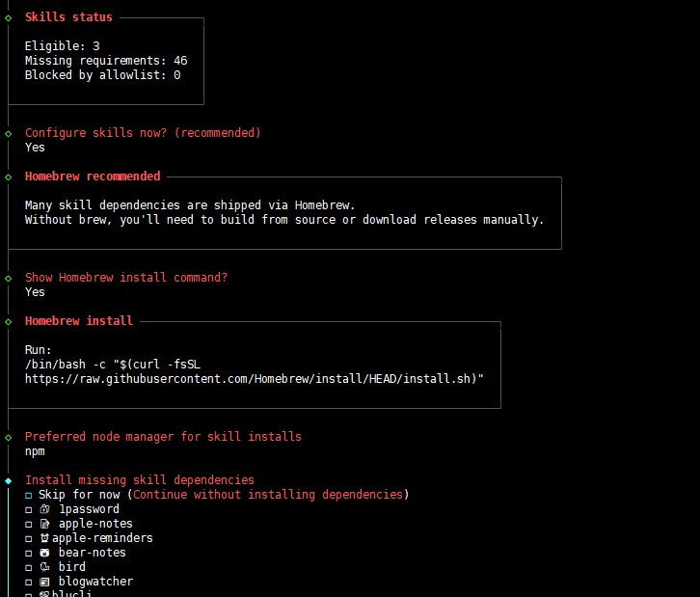
Task: Click the notepad icon beside apple-notes
Action: [44, 524]
